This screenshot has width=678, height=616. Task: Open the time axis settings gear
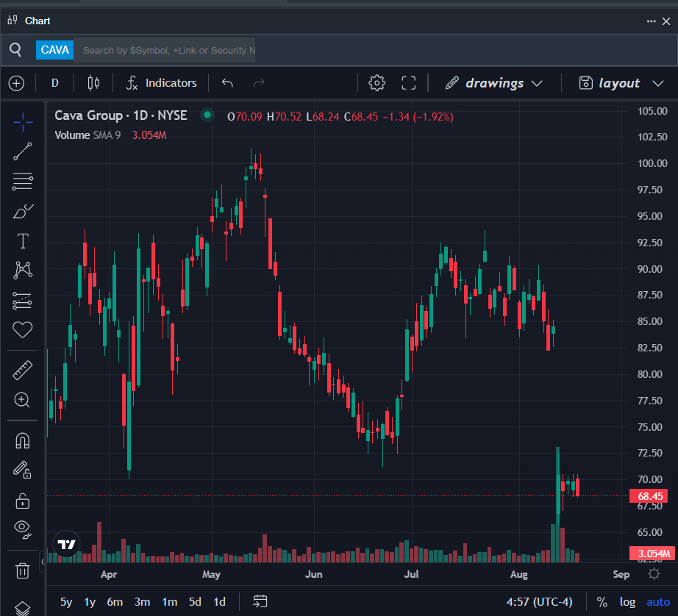654,574
